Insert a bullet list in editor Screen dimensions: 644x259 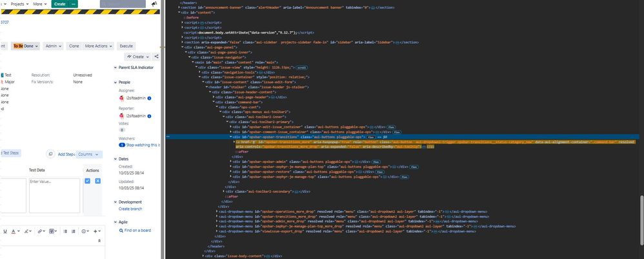65,231
